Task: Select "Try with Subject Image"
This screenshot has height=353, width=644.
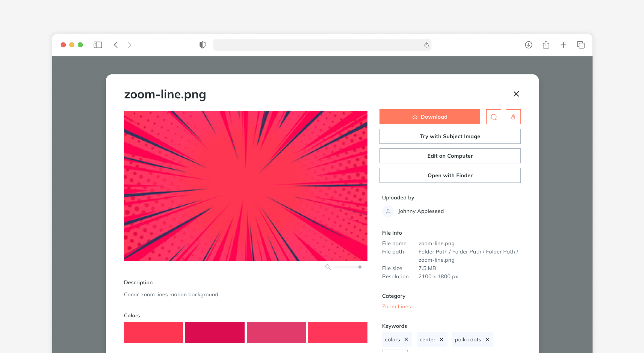Action: pyautogui.click(x=450, y=136)
